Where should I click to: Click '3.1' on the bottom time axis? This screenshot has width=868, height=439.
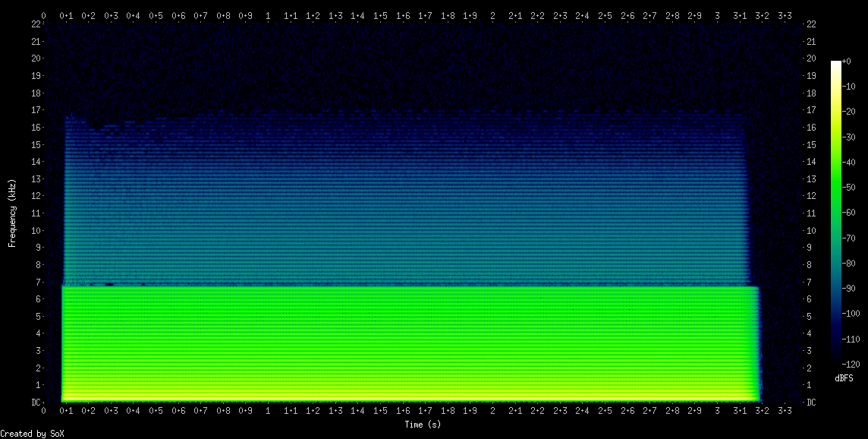[x=740, y=411]
